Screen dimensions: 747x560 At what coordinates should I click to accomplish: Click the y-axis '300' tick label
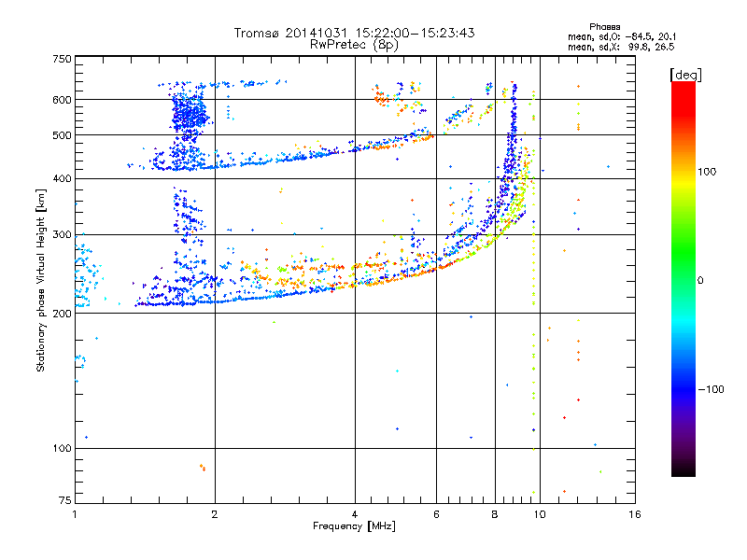point(62,234)
